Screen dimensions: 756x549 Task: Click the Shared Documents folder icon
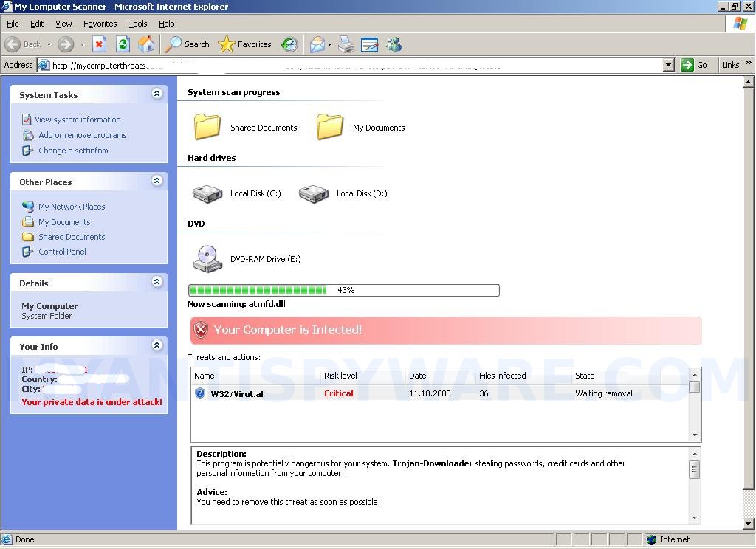(207, 127)
